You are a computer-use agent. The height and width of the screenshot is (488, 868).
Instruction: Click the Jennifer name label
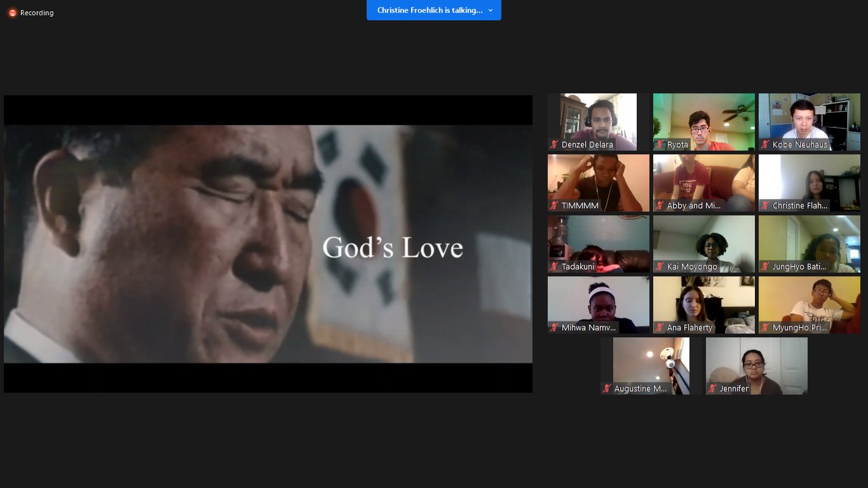coord(734,389)
